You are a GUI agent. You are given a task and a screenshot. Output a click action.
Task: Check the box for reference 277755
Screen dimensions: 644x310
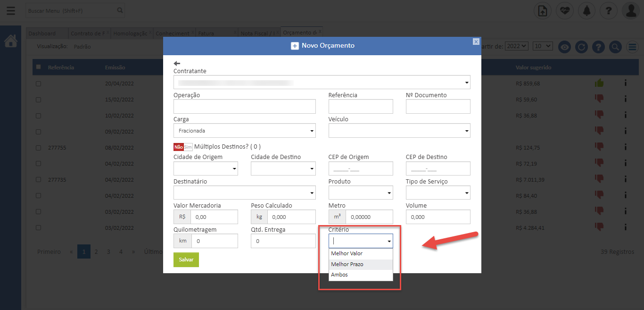[x=39, y=148]
